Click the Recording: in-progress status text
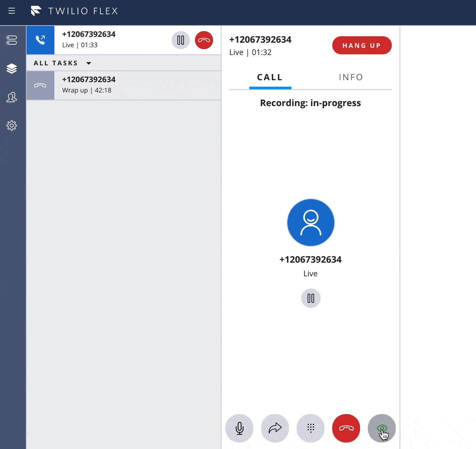 tap(311, 103)
